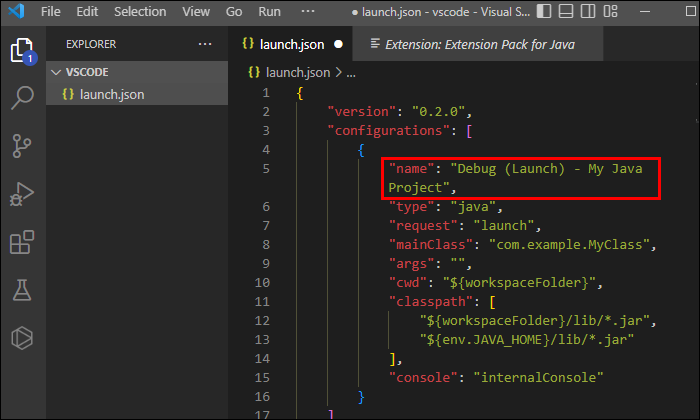Open the Run menu

(269, 12)
